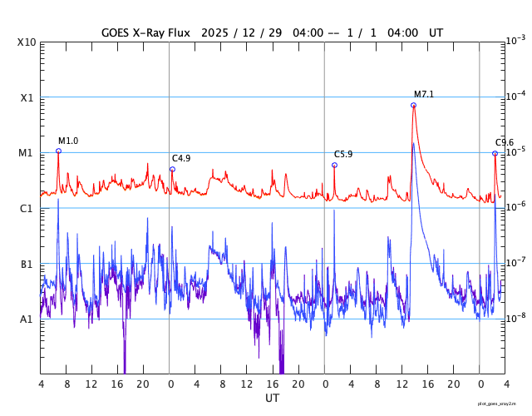Click the C9.6 flare circle marker
Screen dimensions: 532x416
pos(495,153)
